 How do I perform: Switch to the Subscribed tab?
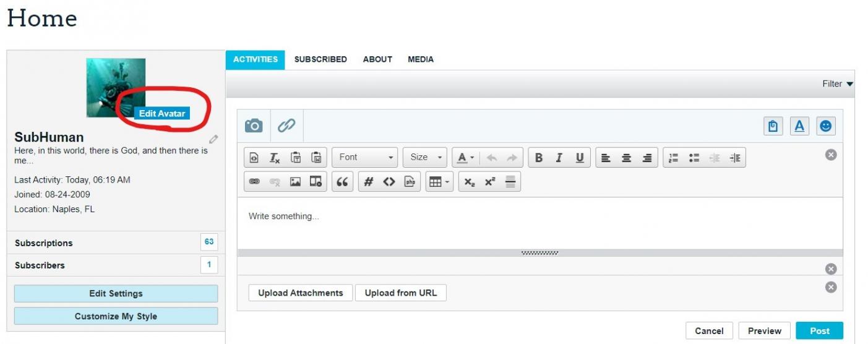point(320,59)
